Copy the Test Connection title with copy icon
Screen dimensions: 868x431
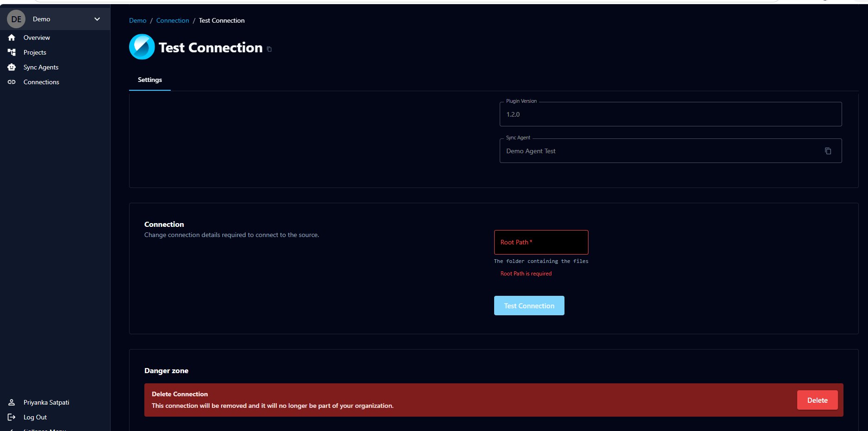pos(269,49)
